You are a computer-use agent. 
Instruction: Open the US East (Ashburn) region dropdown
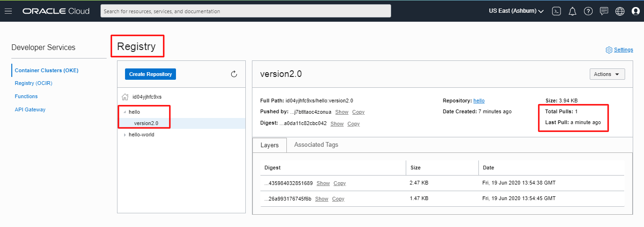pos(516,11)
